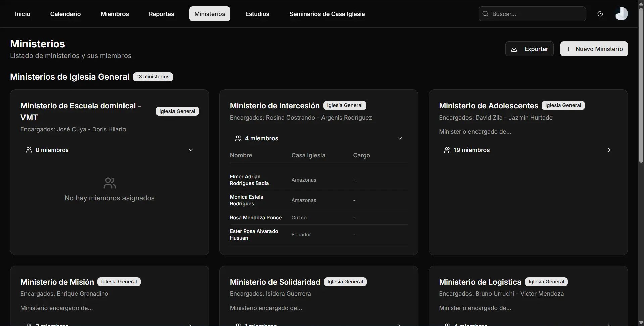Screen dimensions: 644x326
Task: Open the Calendario tab
Action: point(65,14)
